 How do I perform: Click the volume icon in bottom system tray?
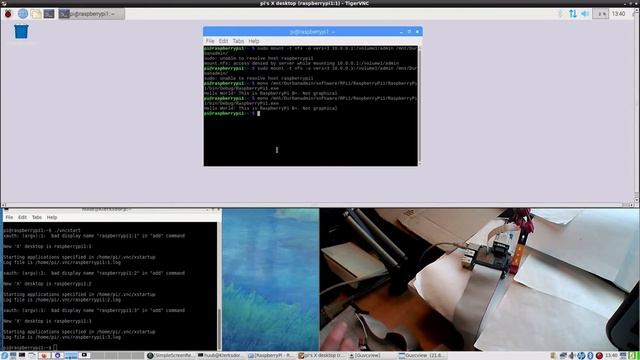tap(572, 356)
